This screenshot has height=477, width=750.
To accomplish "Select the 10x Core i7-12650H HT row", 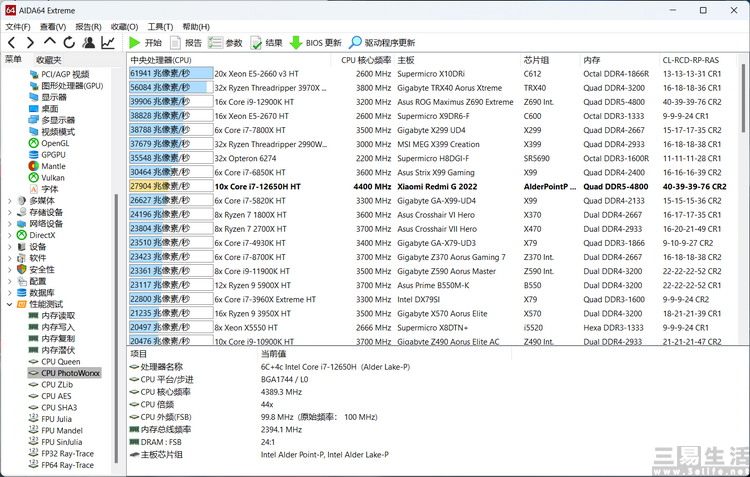I will (433, 187).
